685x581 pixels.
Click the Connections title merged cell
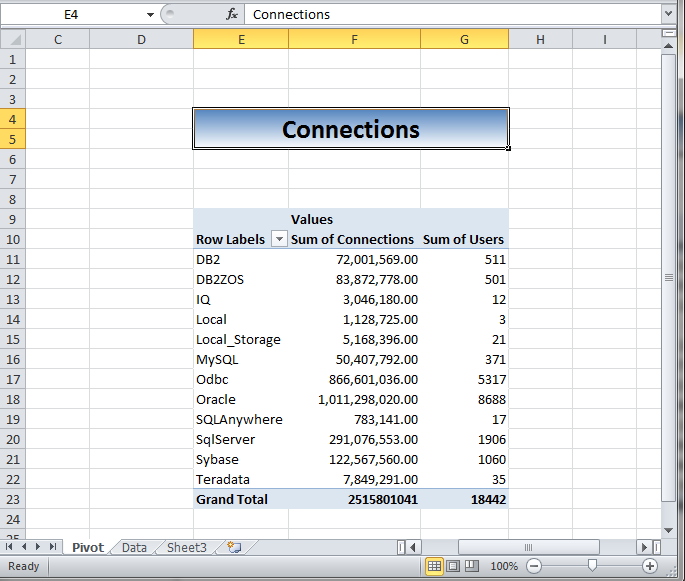pos(351,129)
